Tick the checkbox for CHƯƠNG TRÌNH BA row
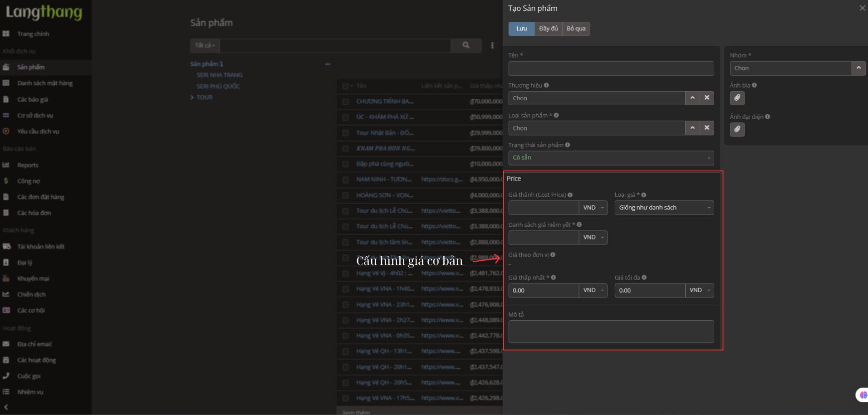Screen dimensions: 868x415 point(346,102)
